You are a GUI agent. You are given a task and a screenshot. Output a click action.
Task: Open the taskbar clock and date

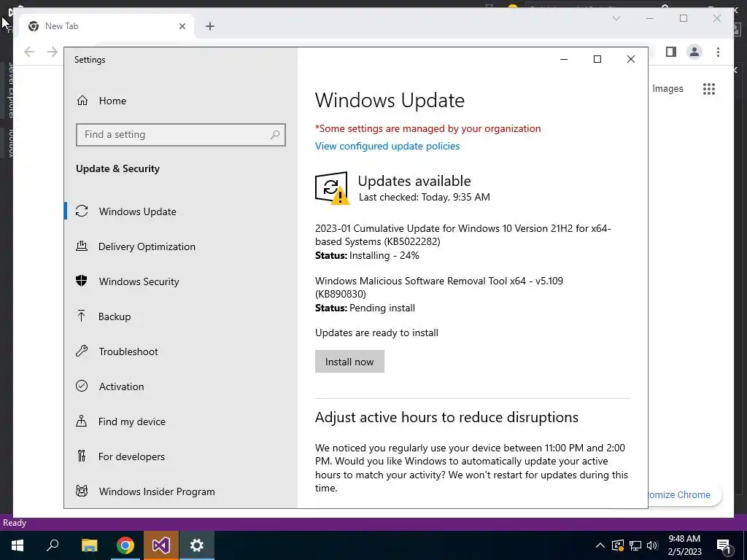684,545
